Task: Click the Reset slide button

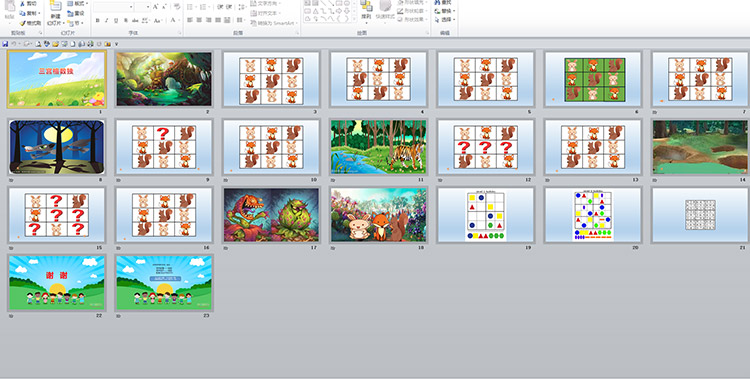Action: (77, 13)
